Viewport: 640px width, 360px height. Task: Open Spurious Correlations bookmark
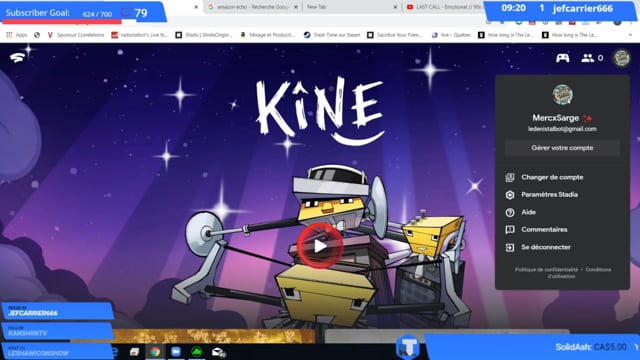click(x=76, y=35)
